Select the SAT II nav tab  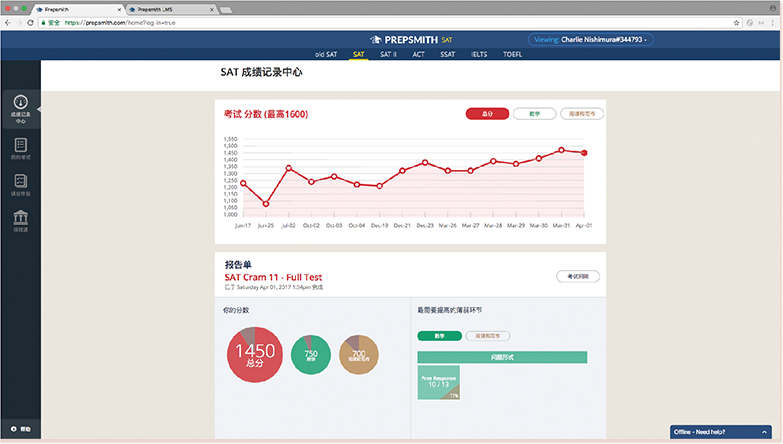[388, 54]
